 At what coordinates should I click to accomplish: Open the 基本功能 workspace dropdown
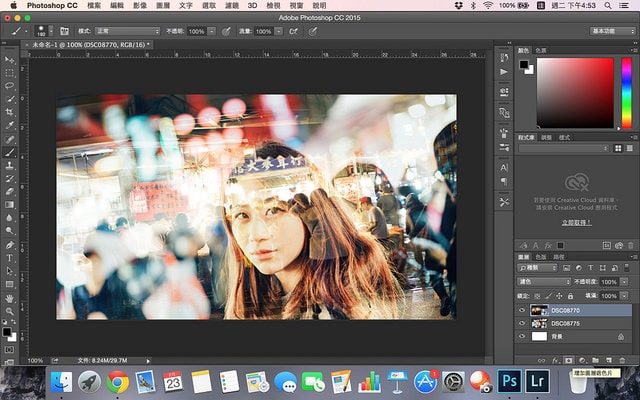pos(612,31)
